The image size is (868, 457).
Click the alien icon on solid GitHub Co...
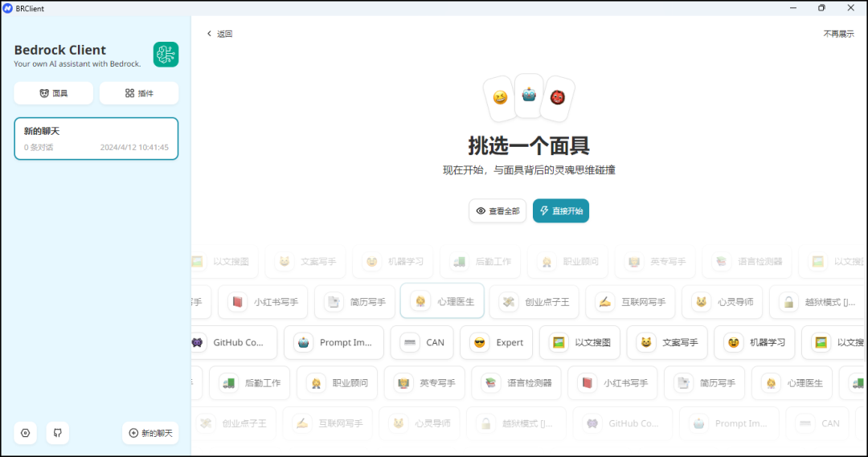(x=198, y=342)
